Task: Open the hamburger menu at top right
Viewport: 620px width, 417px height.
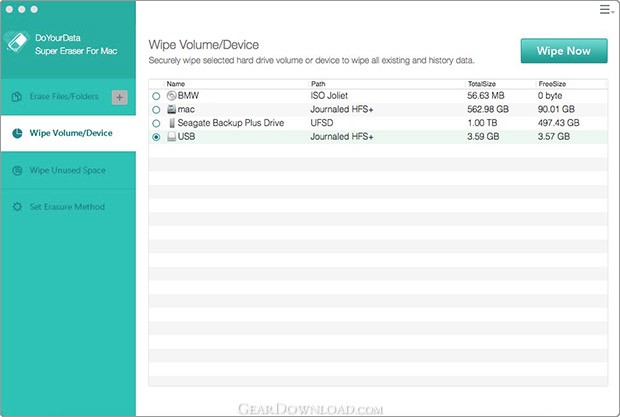Action: point(606,9)
